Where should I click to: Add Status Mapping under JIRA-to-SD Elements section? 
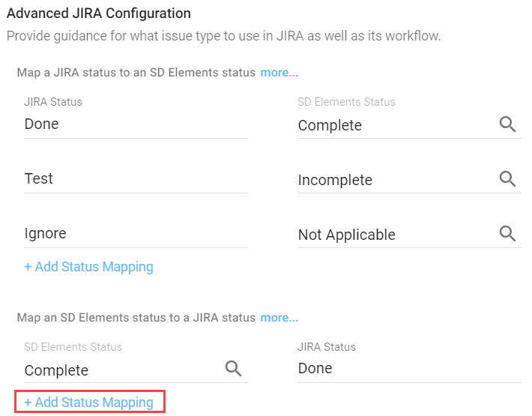89,267
